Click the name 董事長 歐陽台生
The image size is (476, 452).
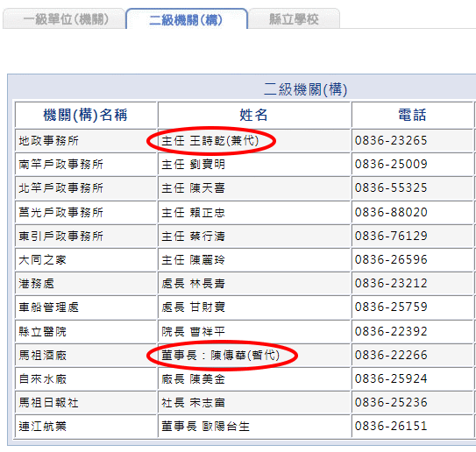pos(205,427)
